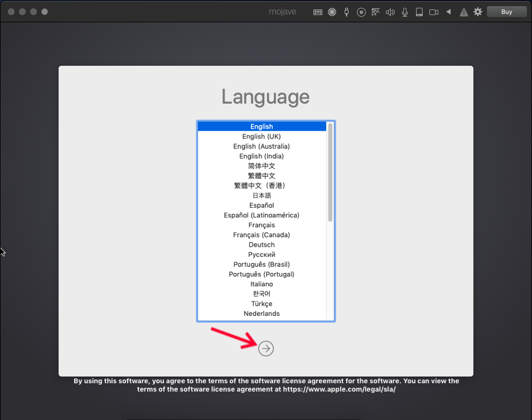532x420 pixels.
Task: Click the video camera icon
Action: [x=434, y=12]
